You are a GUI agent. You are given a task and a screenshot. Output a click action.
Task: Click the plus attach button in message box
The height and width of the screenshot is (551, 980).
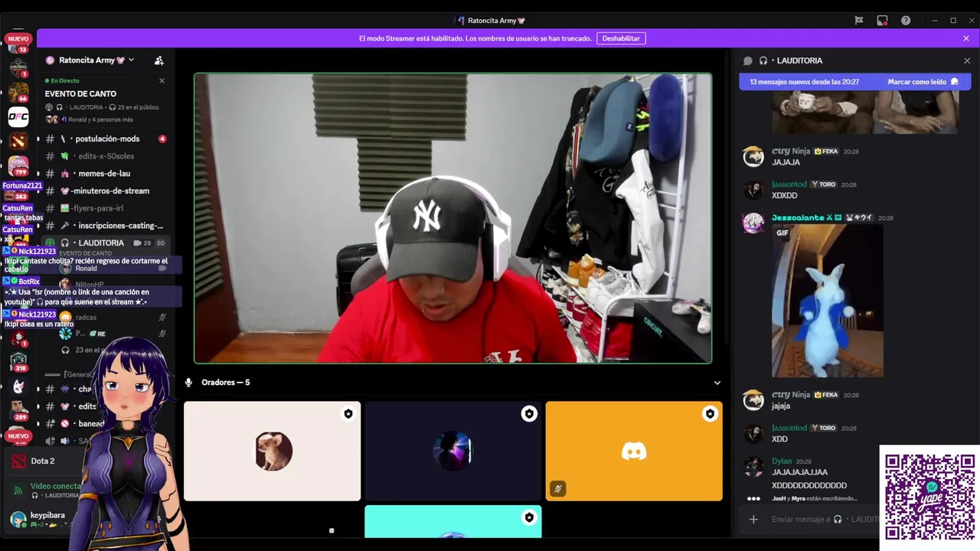point(753,520)
